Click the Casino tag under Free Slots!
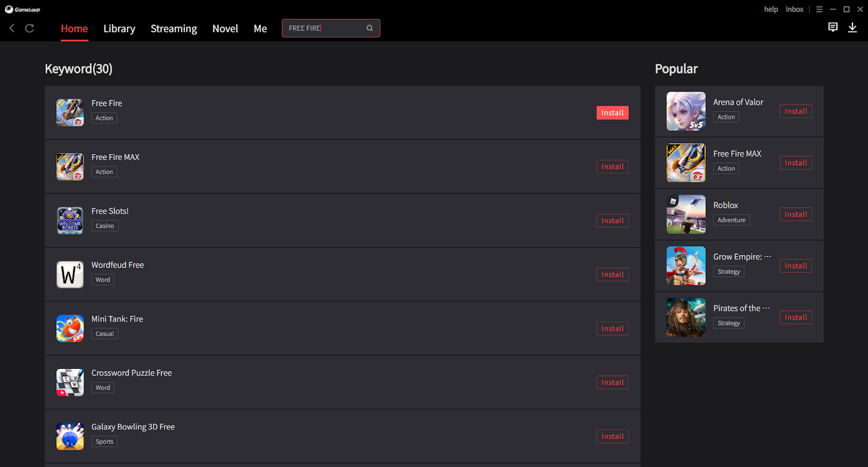The image size is (868, 467). pyautogui.click(x=105, y=226)
